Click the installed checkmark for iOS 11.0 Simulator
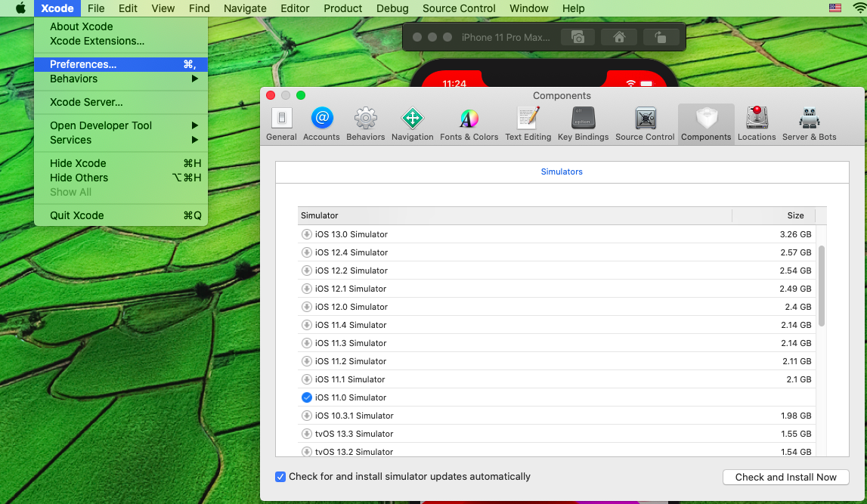867x504 pixels. tap(306, 397)
